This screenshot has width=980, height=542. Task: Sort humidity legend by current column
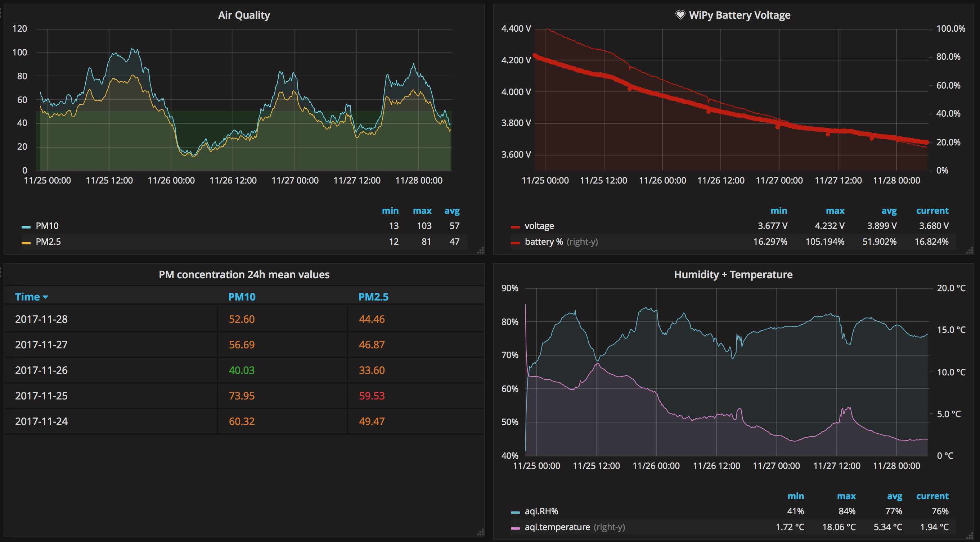point(932,496)
